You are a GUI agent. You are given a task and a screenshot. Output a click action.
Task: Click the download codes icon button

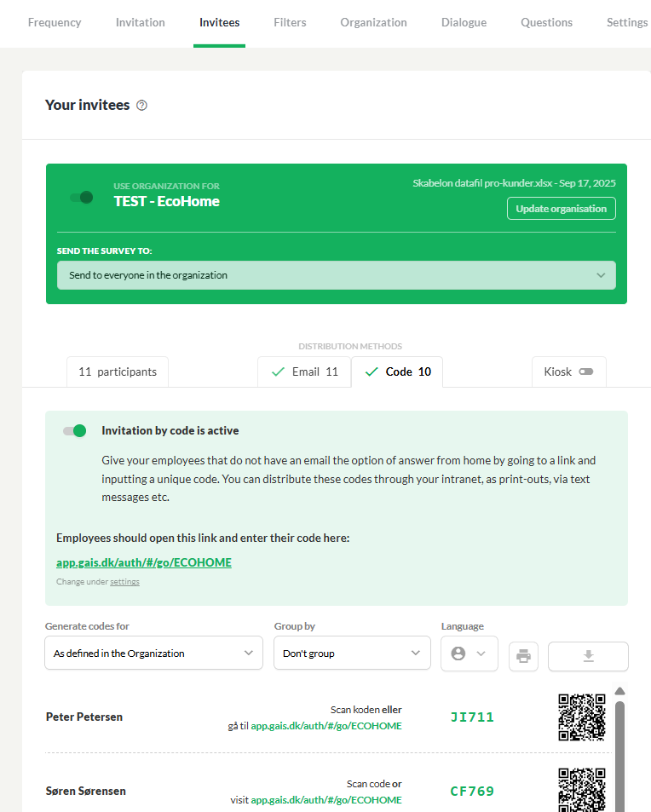pyautogui.click(x=588, y=656)
